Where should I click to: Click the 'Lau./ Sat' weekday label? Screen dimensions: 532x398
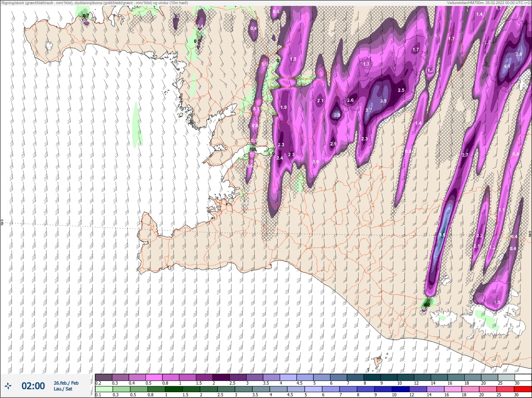[63, 389]
